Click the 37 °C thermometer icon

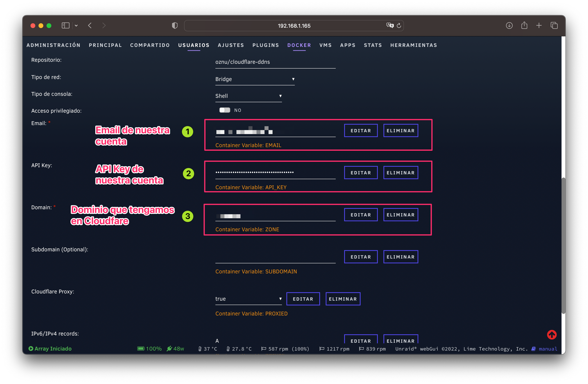point(200,349)
